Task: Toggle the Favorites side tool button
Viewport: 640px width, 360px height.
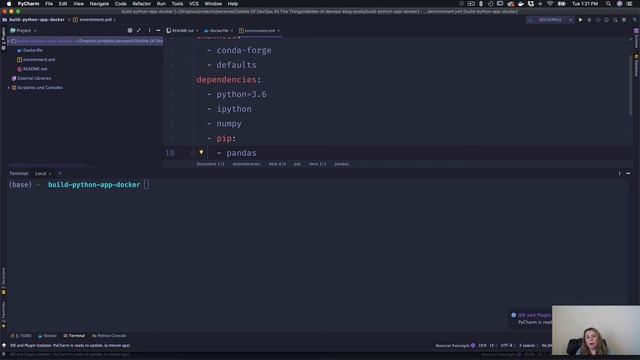Action: click(x=3, y=314)
